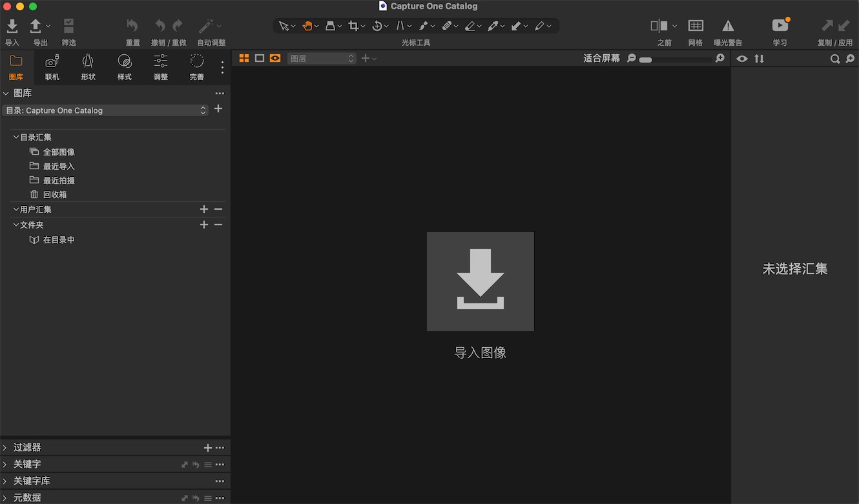Expand the 关键字 panel

tap(5, 464)
